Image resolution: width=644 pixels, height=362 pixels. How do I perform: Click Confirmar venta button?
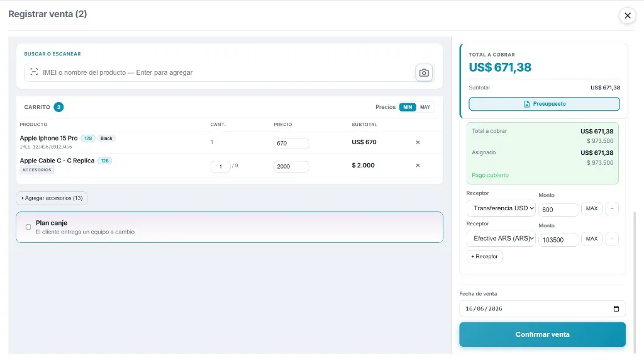pyautogui.click(x=542, y=334)
